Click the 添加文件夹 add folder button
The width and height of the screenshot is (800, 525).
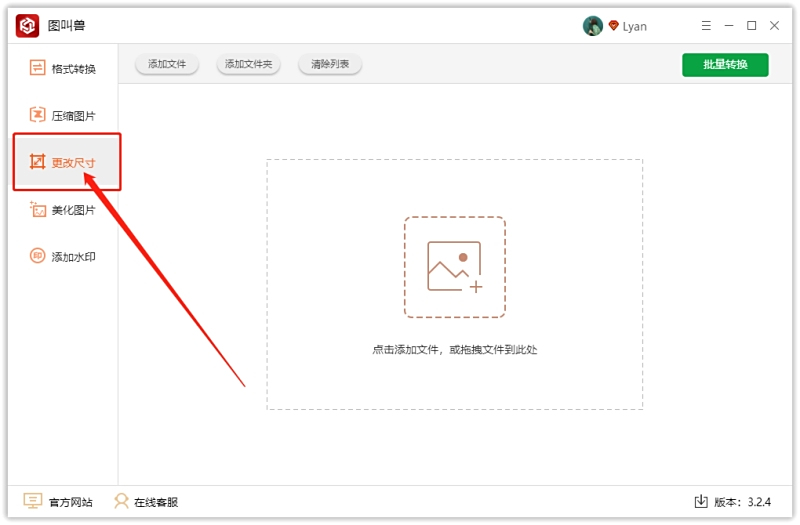coord(248,64)
